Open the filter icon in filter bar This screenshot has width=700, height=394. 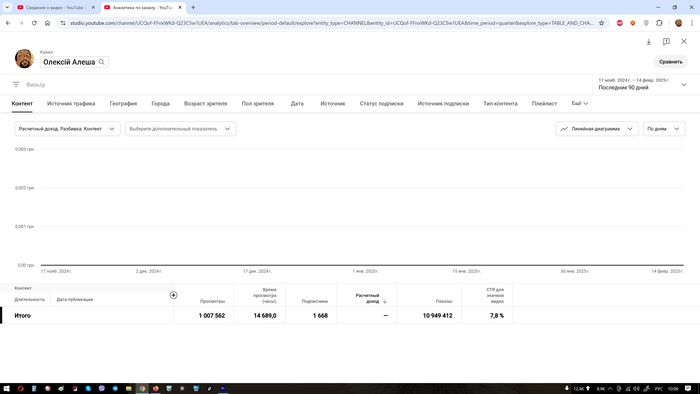tap(16, 84)
